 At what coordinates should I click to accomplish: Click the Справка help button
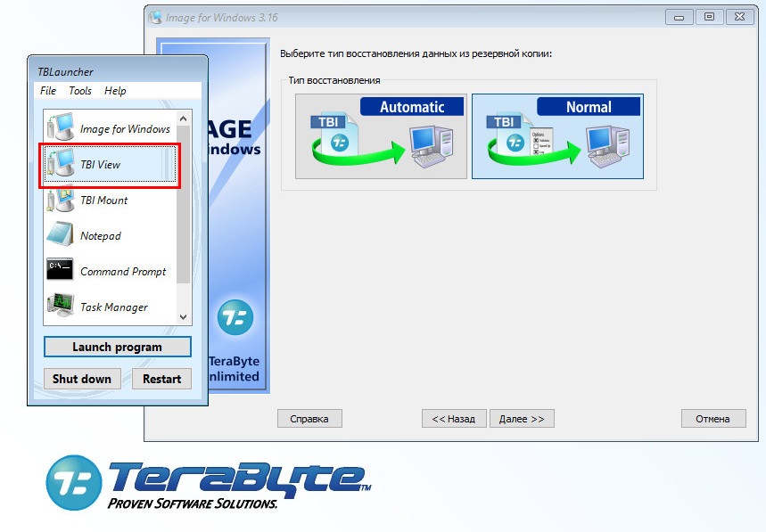click(309, 419)
